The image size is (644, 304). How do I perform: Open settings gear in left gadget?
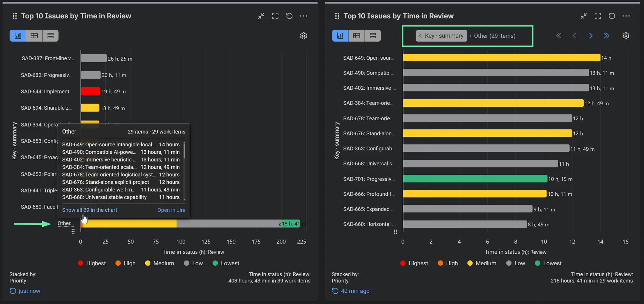[x=304, y=36]
